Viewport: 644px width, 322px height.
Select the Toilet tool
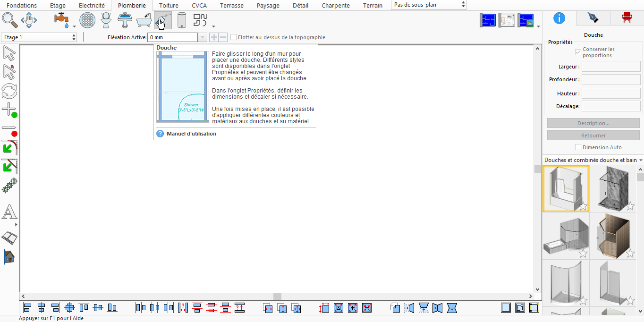coord(106,20)
